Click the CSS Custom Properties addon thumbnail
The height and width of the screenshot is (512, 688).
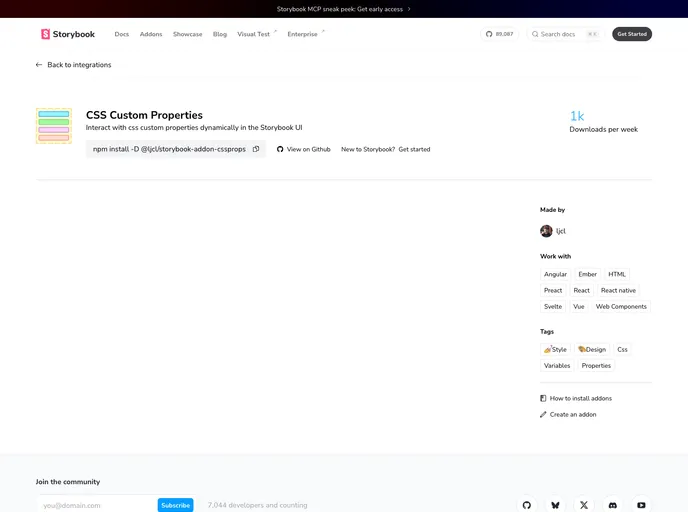(x=54, y=126)
